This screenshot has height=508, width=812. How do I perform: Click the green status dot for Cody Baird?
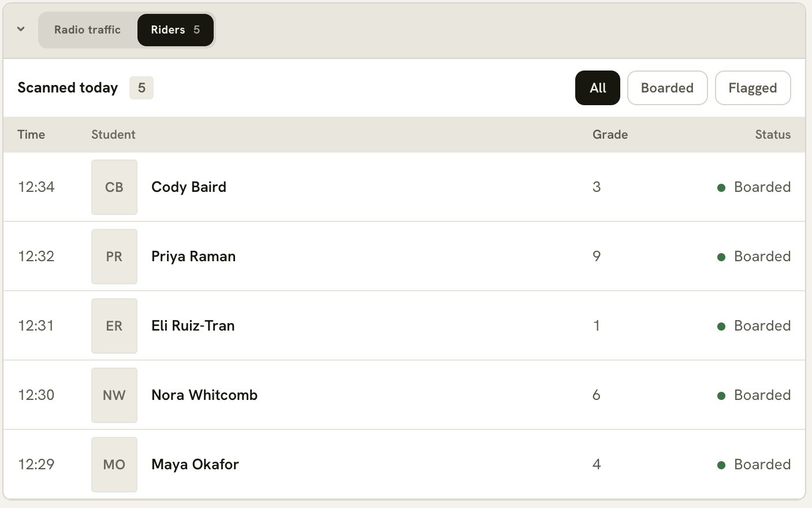tap(721, 188)
